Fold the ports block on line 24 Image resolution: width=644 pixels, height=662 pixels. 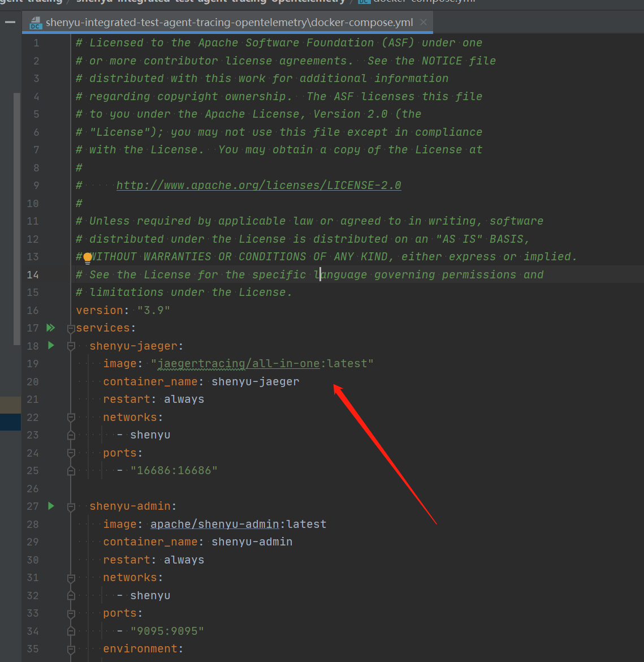[71, 453]
